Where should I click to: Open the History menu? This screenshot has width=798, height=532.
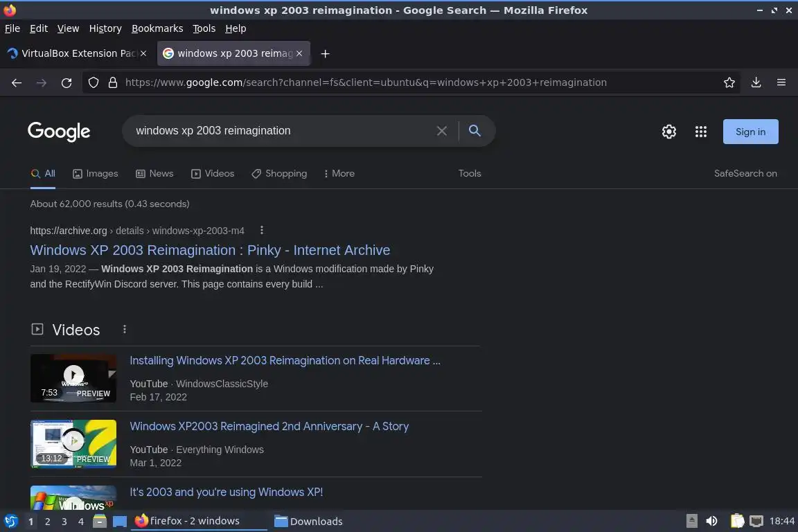pos(105,28)
